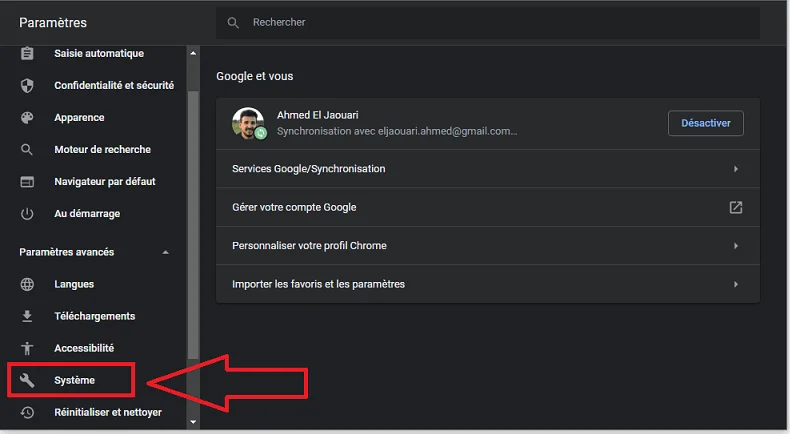The height and width of the screenshot is (434, 790).
Task: Click the Accessibilité person icon
Action: [27, 348]
